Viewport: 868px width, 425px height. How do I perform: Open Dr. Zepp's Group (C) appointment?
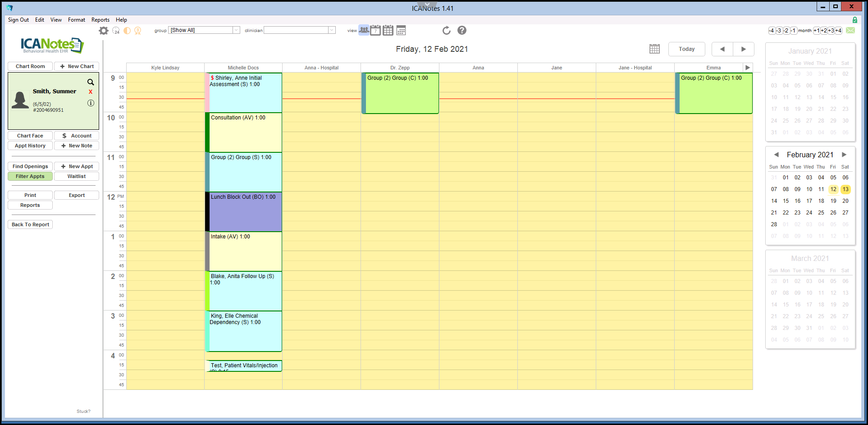click(x=400, y=93)
